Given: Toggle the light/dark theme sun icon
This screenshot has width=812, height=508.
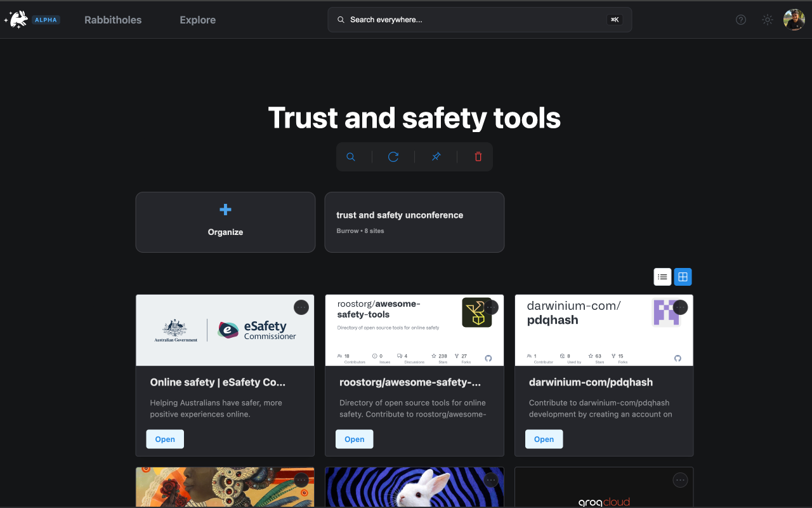Looking at the screenshot, I should pos(768,20).
